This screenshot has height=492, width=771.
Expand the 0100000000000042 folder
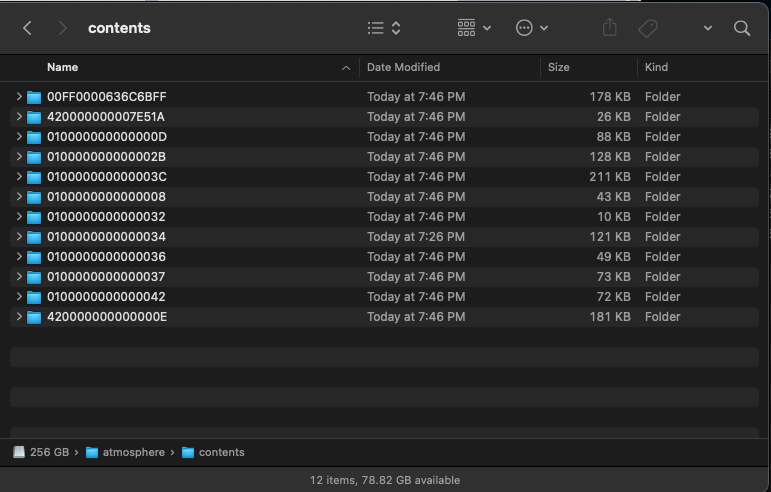pyautogui.click(x=19, y=296)
